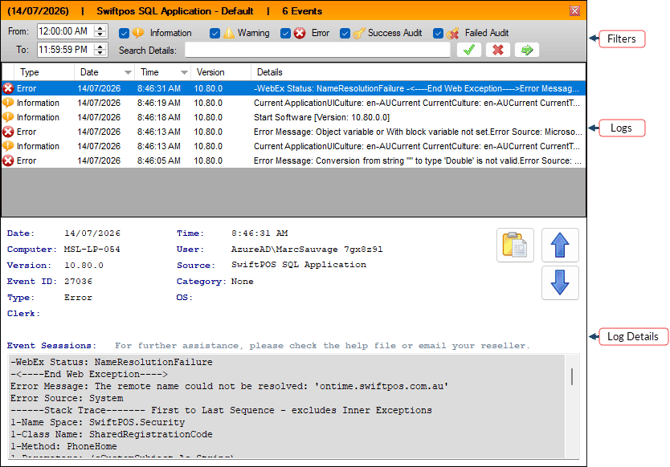This screenshot has width=670, height=467.
Task: Select the Object variable not set error row
Action: pyautogui.click(x=294, y=132)
